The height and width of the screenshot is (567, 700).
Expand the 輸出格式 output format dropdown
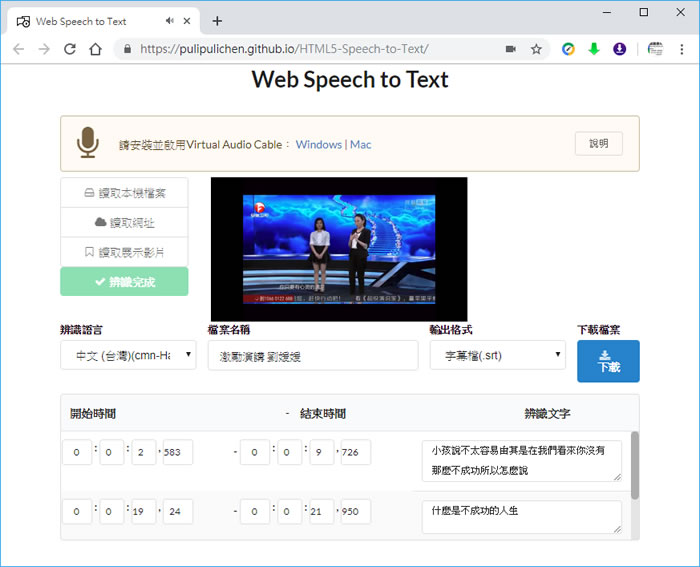497,355
